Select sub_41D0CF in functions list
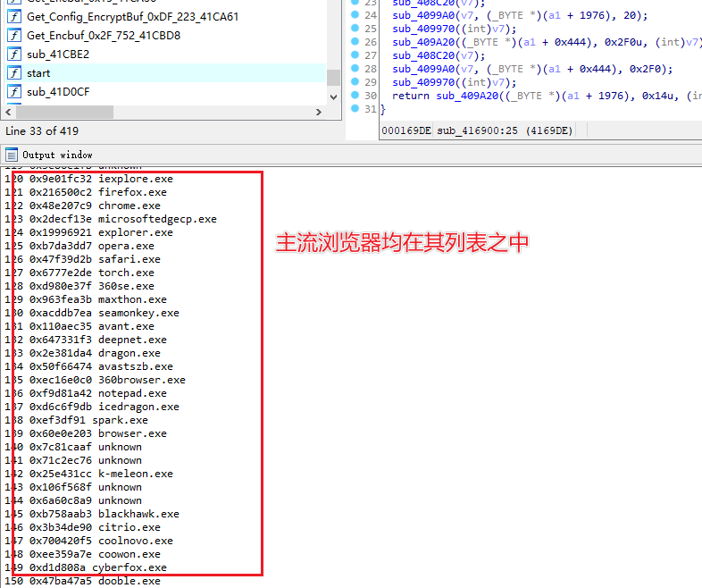 pos(58,92)
